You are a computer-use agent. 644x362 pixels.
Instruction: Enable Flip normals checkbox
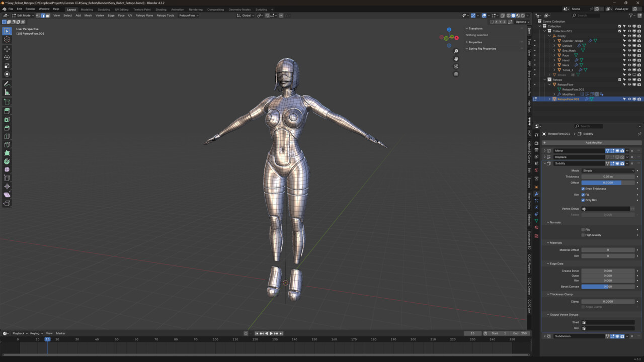[583, 230]
